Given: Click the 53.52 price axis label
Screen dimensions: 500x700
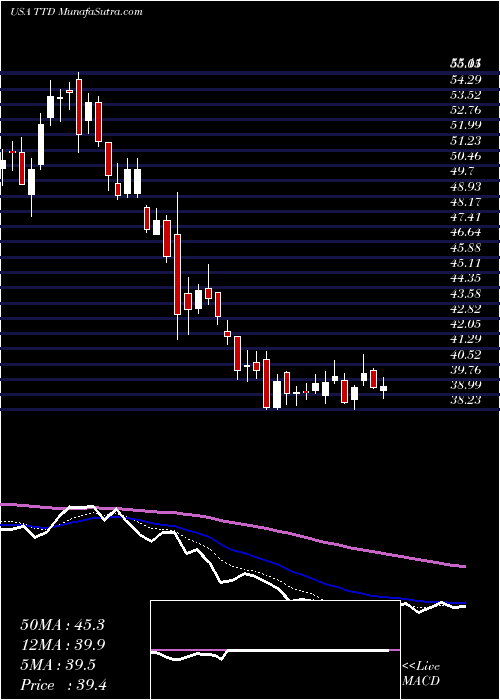Looking at the screenshot, I should point(464,95).
